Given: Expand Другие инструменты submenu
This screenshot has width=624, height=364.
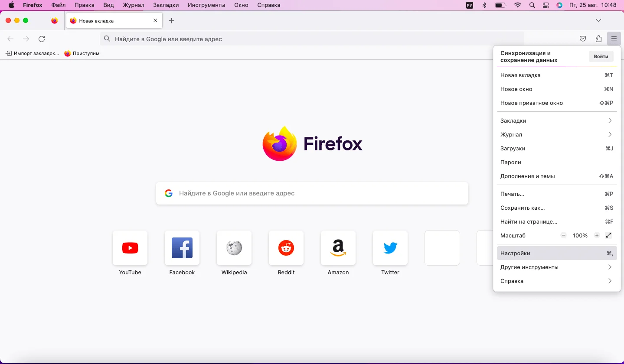Looking at the screenshot, I should coord(557,267).
